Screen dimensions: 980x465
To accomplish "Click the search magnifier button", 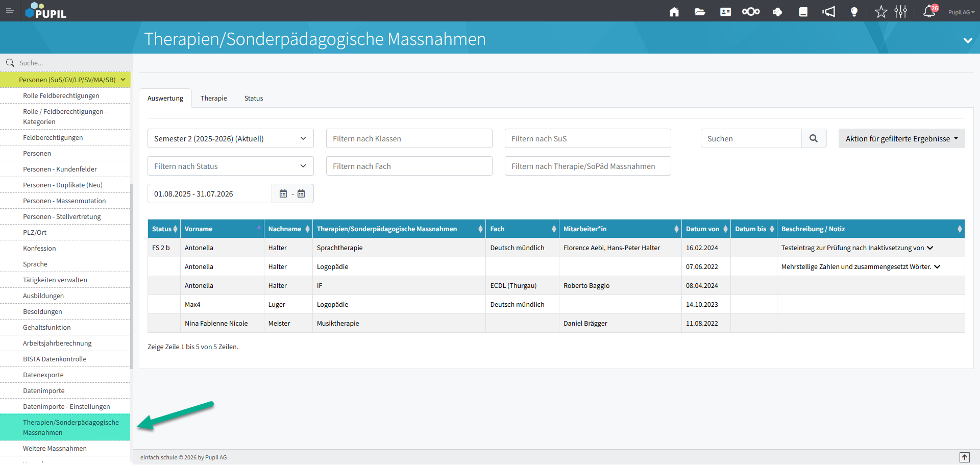I will click(x=814, y=138).
